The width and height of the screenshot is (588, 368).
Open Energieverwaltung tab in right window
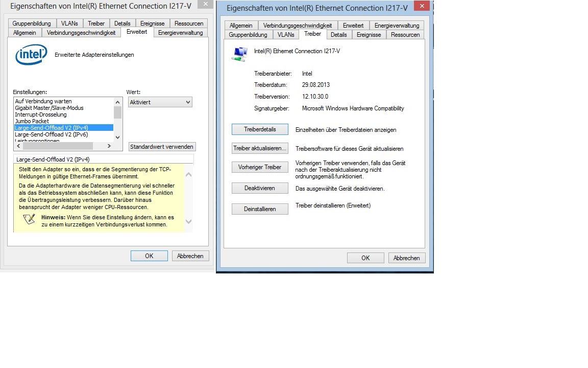397,26
